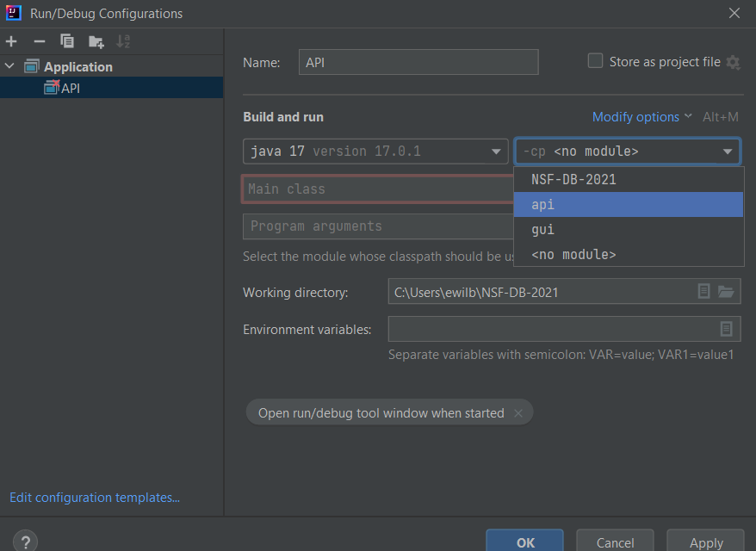Screen dimensions: 756x551
Task: Open Modify options menu
Action: (x=641, y=117)
